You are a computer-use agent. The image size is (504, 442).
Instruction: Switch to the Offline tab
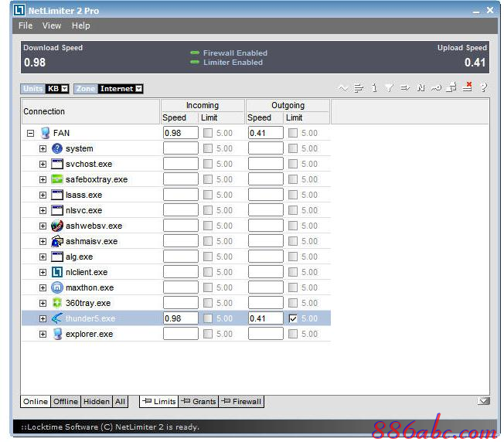(x=65, y=402)
